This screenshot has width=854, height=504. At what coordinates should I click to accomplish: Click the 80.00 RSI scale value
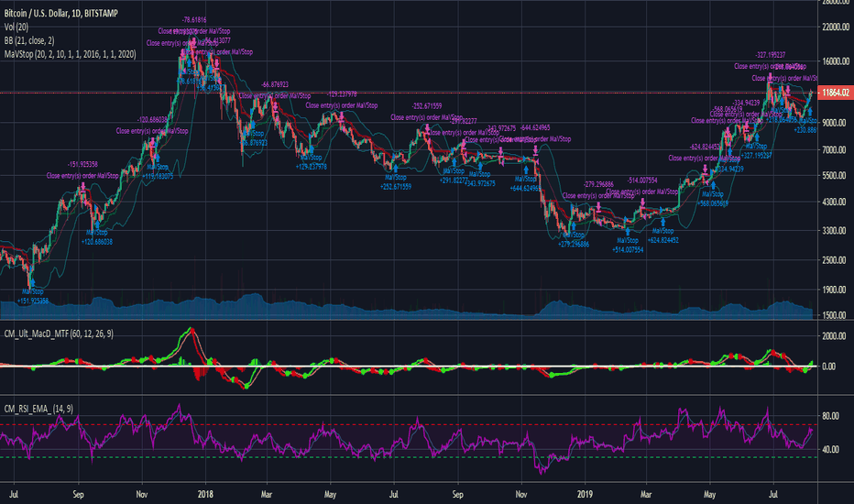pyautogui.click(x=830, y=416)
